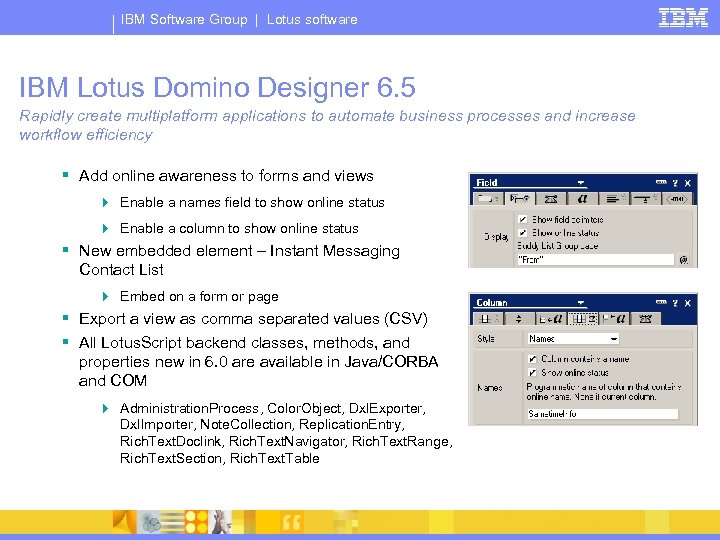Screen dimensions: 720x540
Task: Open the Advanced tab in Column properties
Action: click(645, 319)
